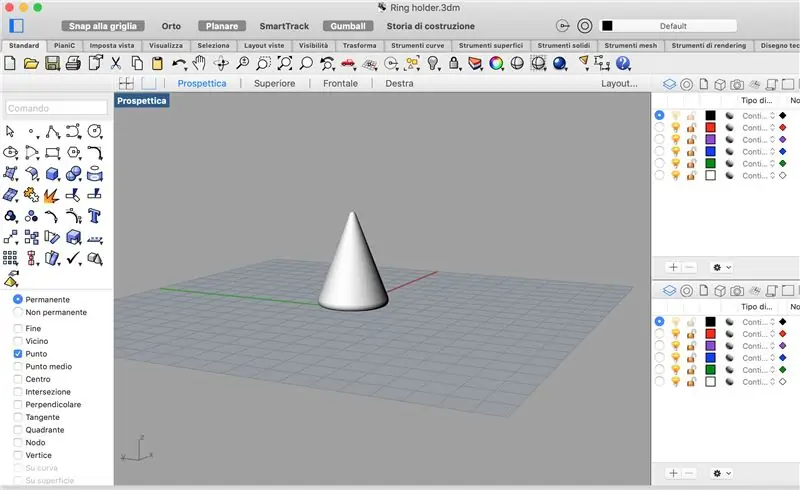Click the Layout... button

click(619, 83)
